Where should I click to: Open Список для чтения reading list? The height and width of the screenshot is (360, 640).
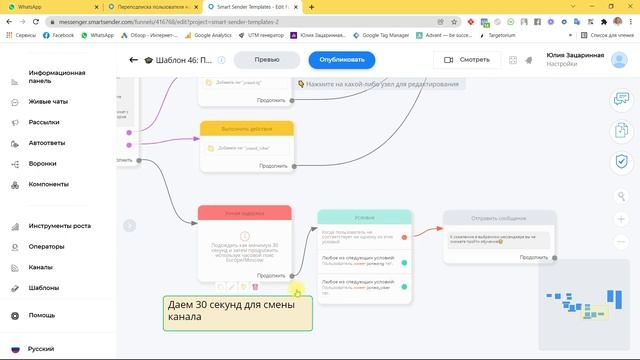pyautogui.click(x=608, y=36)
